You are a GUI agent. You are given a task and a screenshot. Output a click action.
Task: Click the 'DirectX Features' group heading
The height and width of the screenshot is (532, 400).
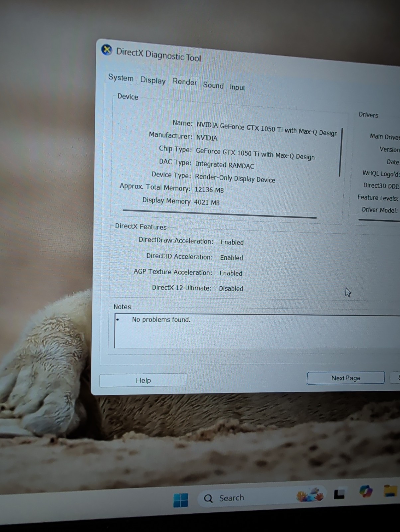pos(141,227)
